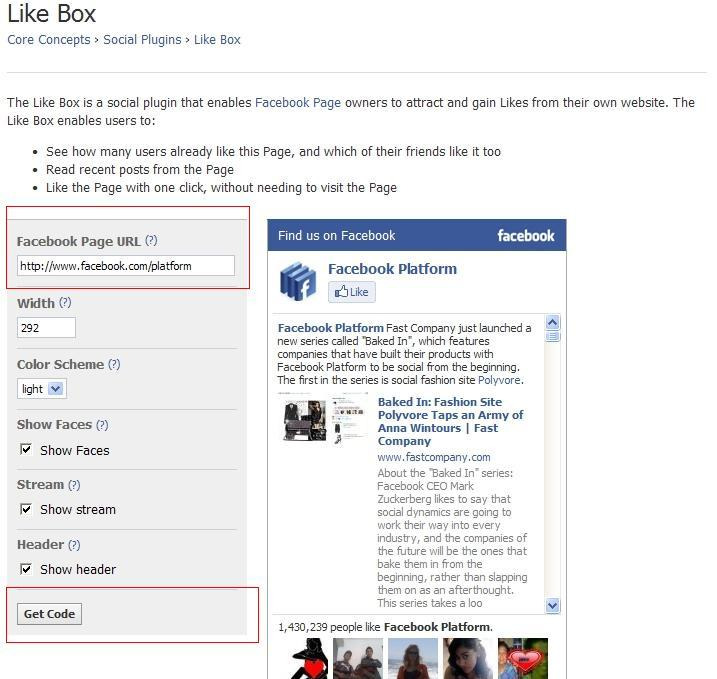
Task: Click the Get Code button
Action: [x=49, y=614]
